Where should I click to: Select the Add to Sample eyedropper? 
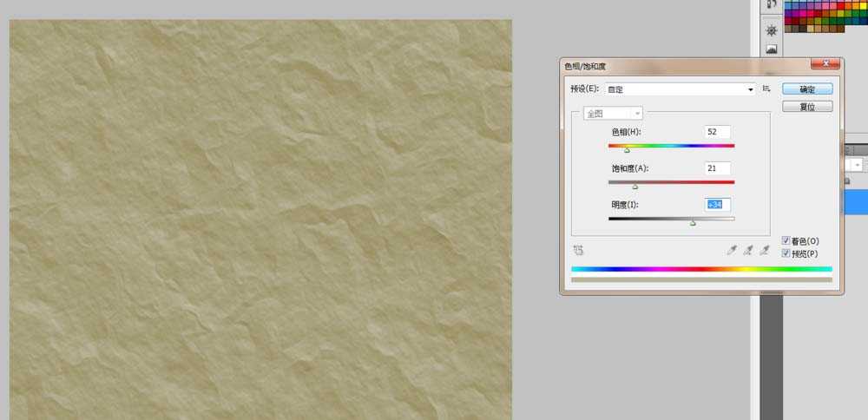click(x=748, y=250)
